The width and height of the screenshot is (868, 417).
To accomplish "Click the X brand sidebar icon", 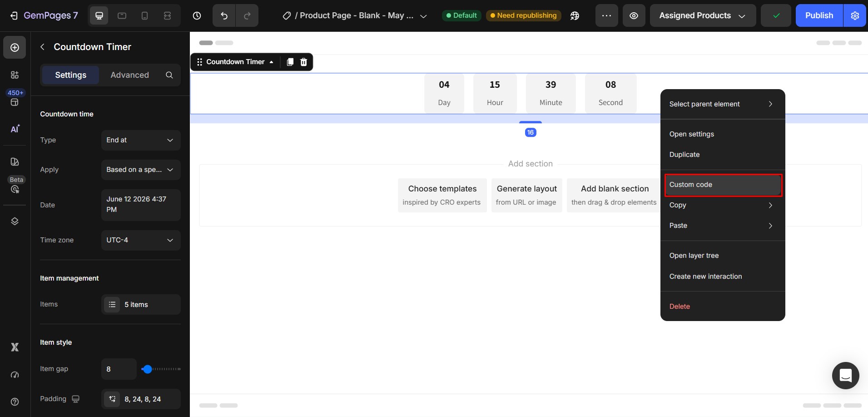I will 15,347.
